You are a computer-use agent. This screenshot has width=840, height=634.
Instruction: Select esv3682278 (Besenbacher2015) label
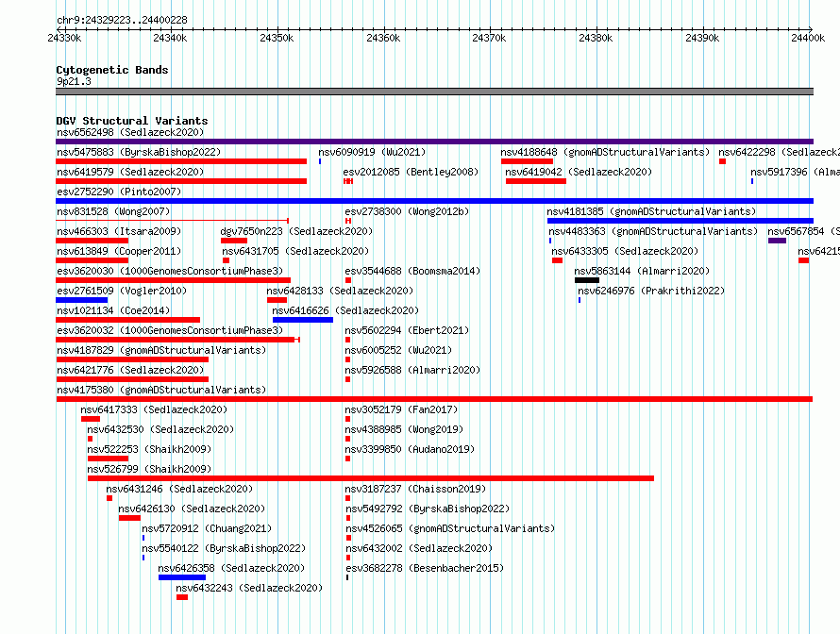pyautogui.click(x=425, y=568)
